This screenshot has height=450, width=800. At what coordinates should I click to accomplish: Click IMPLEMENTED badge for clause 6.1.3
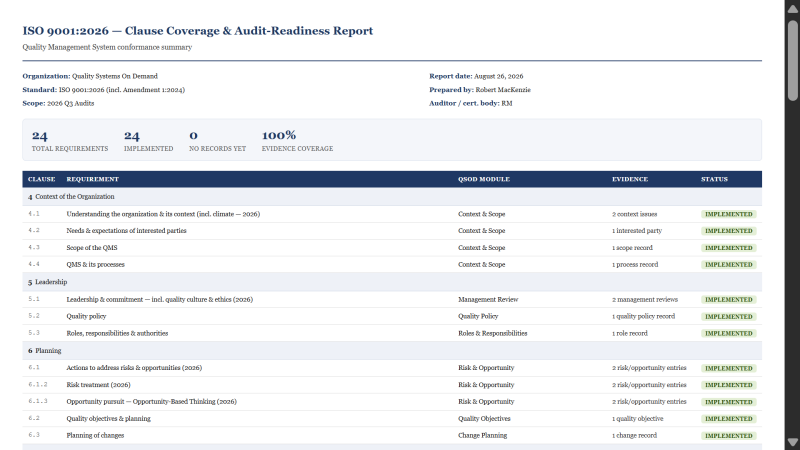pos(729,402)
